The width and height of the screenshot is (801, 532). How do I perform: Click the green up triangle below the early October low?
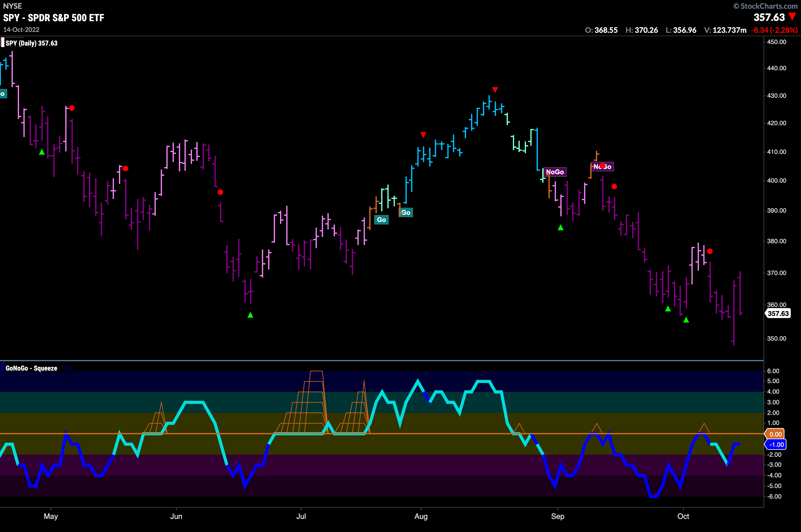click(x=686, y=320)
